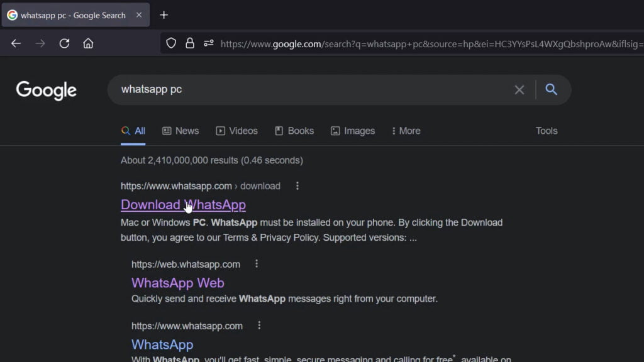Open search Tools options
The width and height of the screenshot is (644, 362).
546,131
